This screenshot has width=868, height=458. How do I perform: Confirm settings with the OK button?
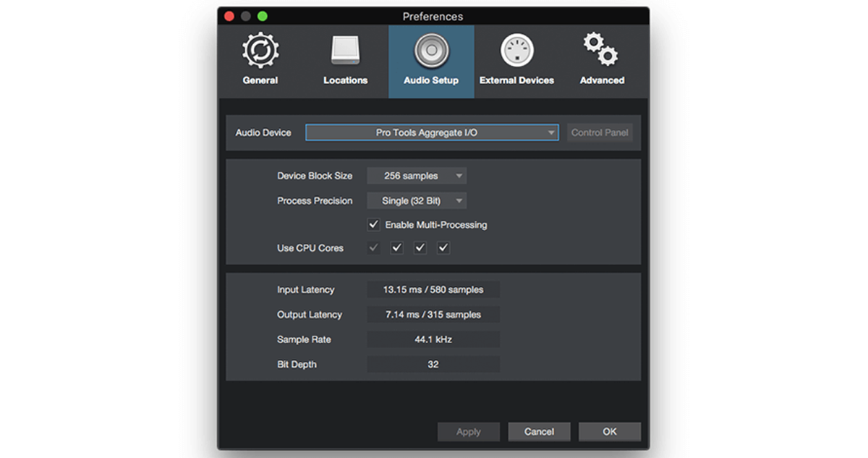click(610, 431)
